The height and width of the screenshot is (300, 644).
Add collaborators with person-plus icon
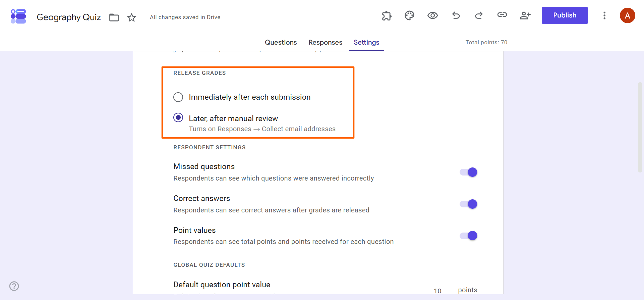click(525, 15)
